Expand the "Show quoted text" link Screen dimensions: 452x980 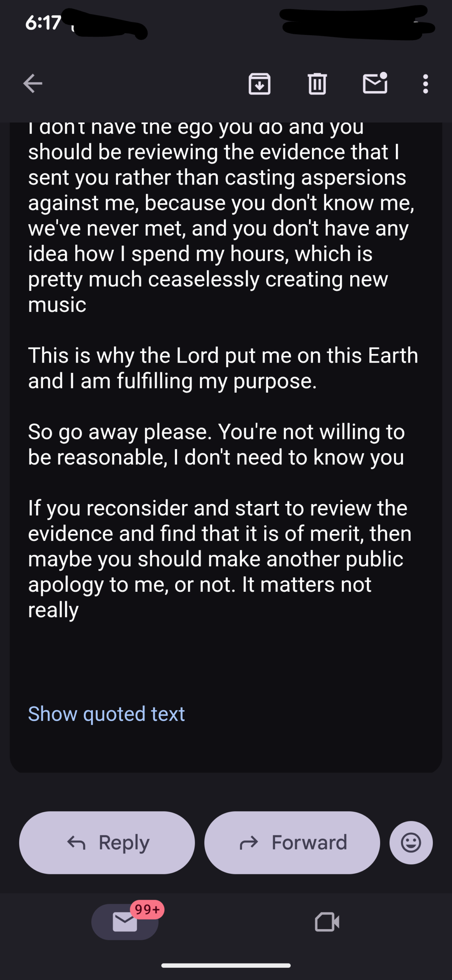[x=106, y=714]
